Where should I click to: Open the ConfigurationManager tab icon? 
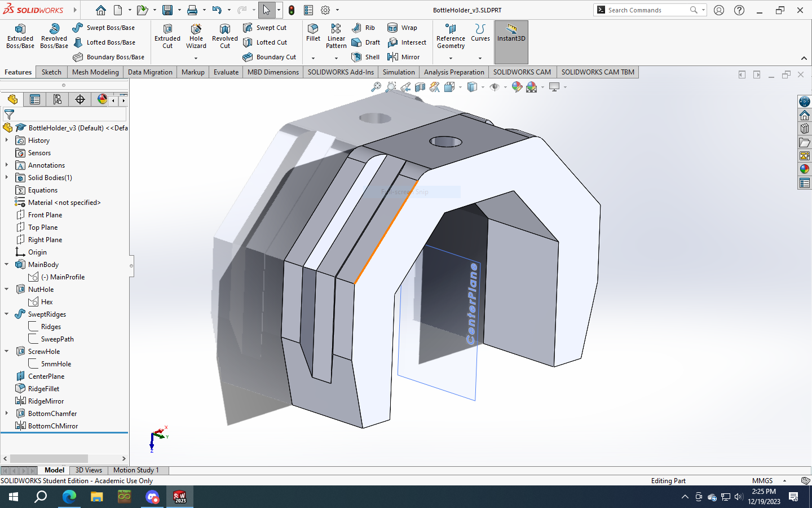pos(58,99)
